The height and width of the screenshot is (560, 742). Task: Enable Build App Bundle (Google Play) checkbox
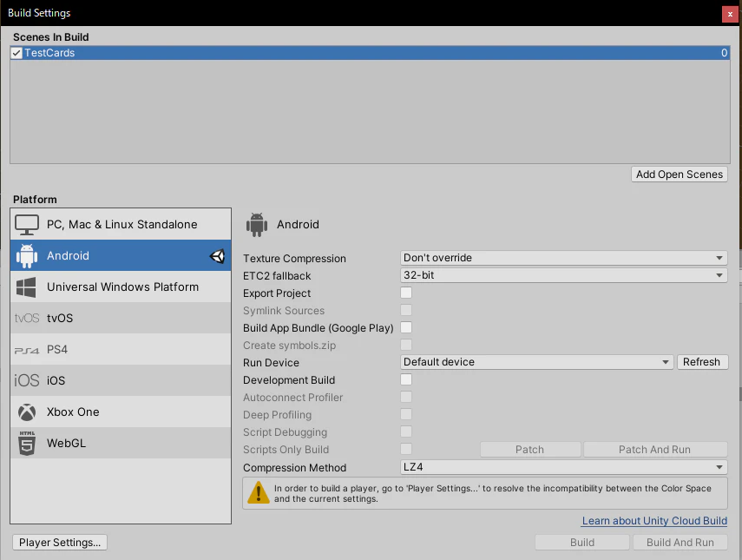coord(406,327)
